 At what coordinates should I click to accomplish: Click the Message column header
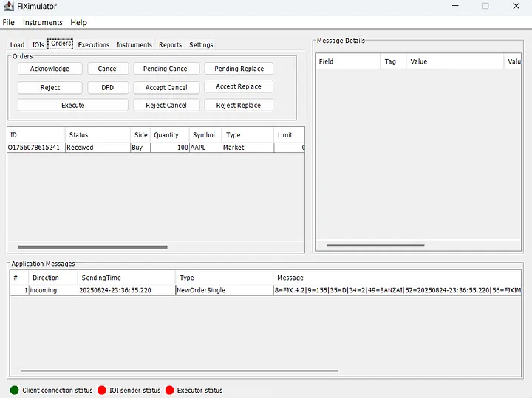[x=398, y=278]
